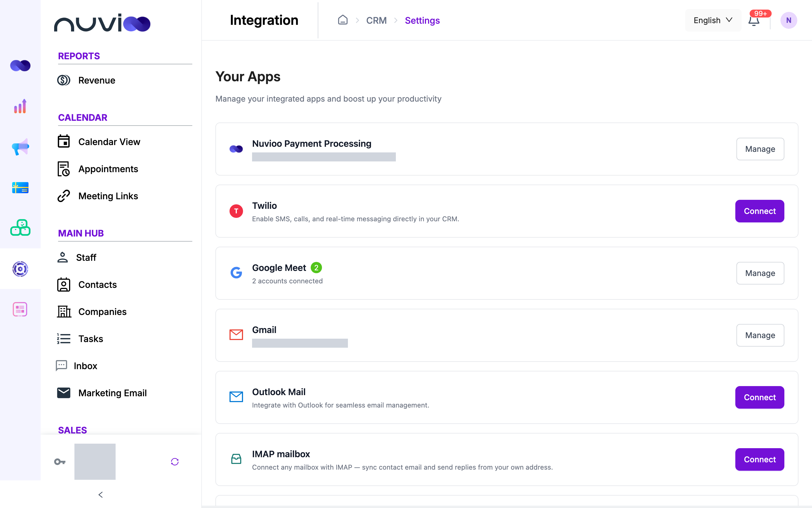
Task: Click the Google Meet G logo
Action: 236,272
